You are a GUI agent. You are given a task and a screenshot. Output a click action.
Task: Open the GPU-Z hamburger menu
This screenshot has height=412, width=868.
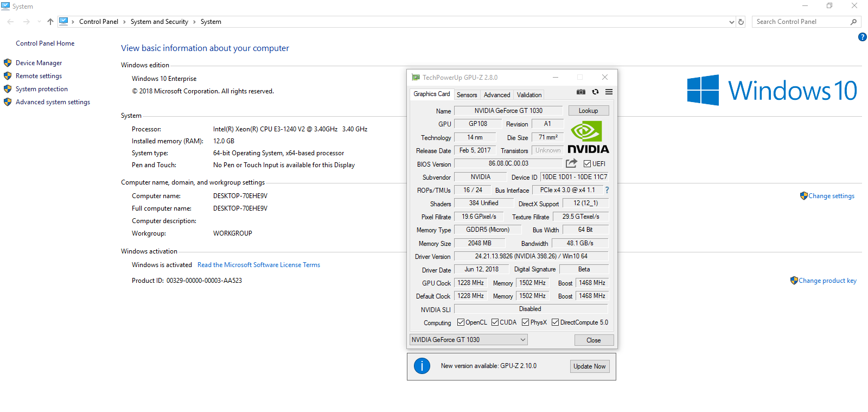click(609, 92)
